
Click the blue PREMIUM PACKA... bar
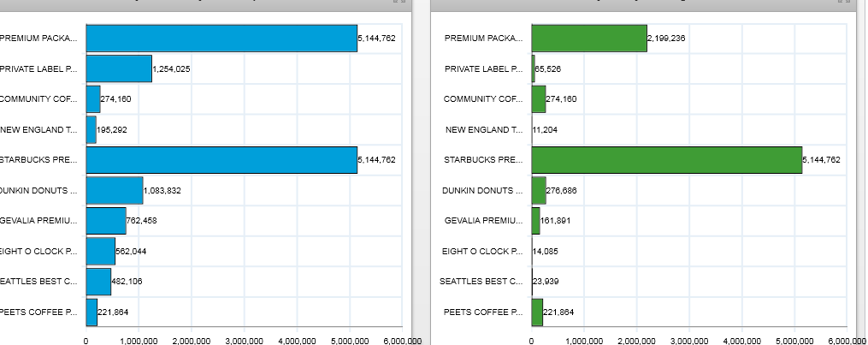221,39
